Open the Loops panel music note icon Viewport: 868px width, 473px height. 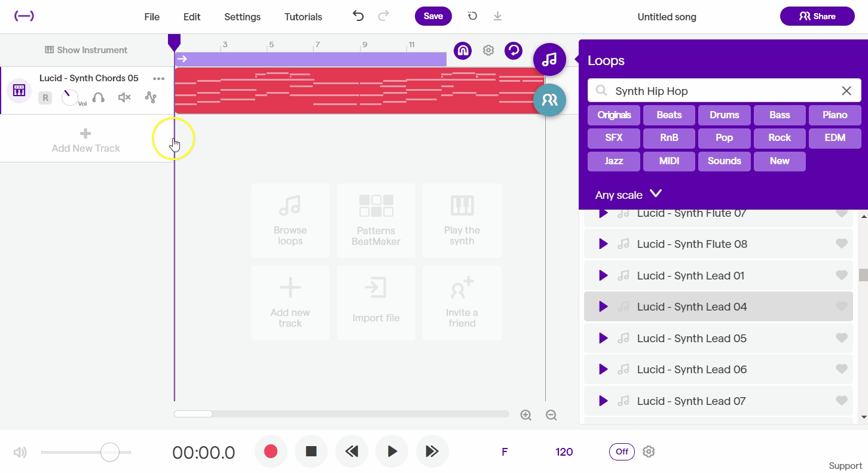(549, 59)
